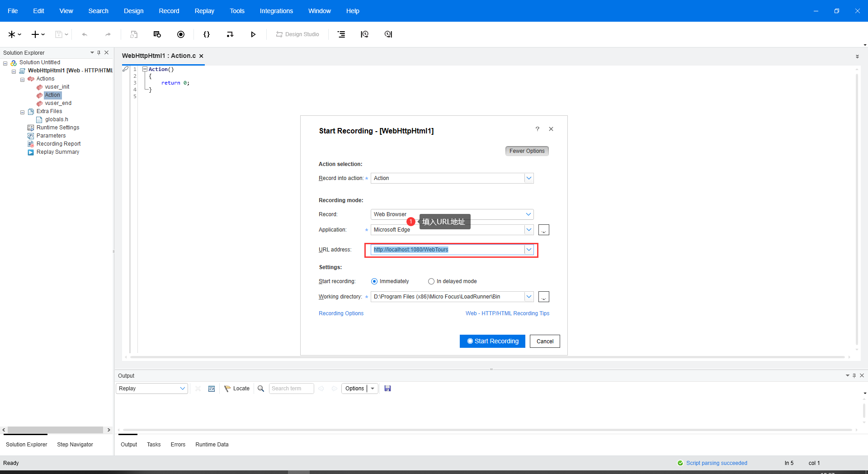Screen dimensions: 868x474
Task: Open Parameters in Solution Explorer
Action: click(51, 136)
